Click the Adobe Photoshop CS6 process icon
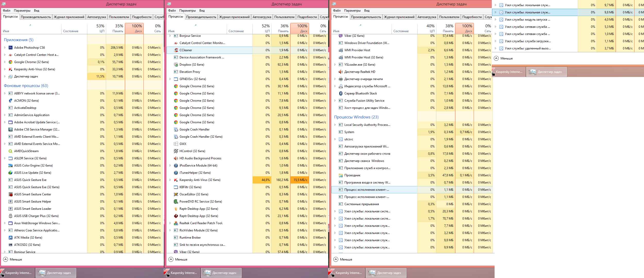 point(11,48)
